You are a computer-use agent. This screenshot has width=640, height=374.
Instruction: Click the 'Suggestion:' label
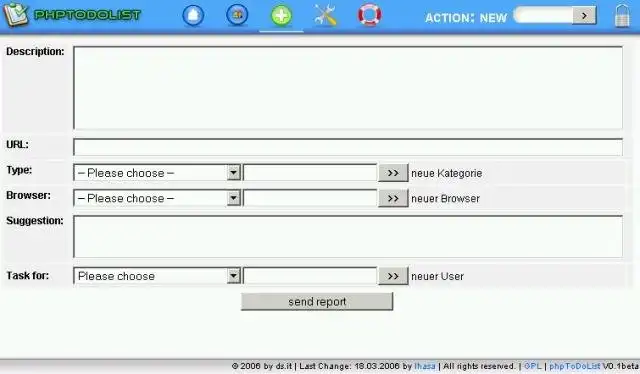pos(35,220)
